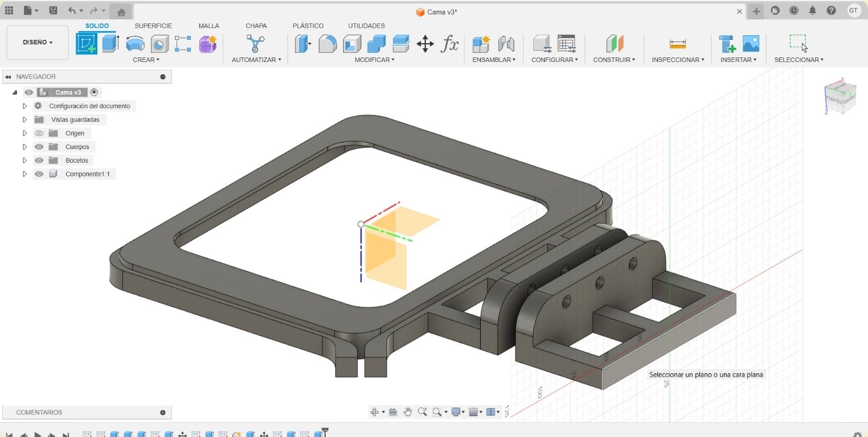Viewport: 868px width, 437px height.
Task: Activate the window Select tool icon
Action: [x=799, y=43]
